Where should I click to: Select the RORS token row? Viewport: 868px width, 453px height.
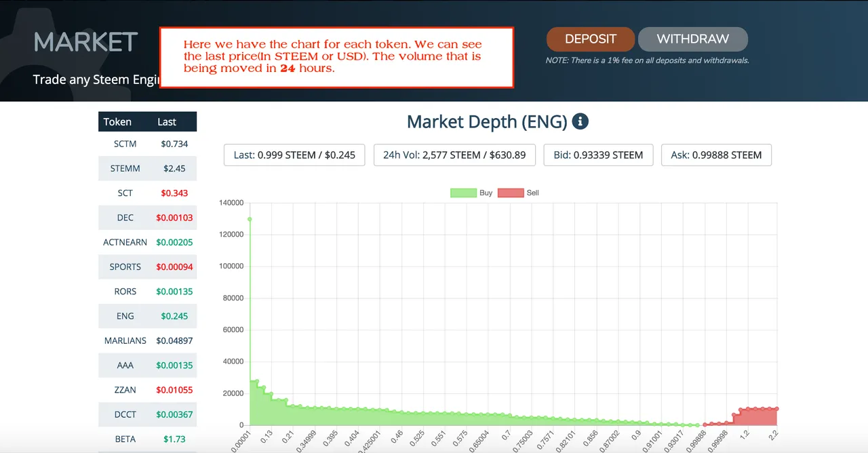(x=147, y=292)
